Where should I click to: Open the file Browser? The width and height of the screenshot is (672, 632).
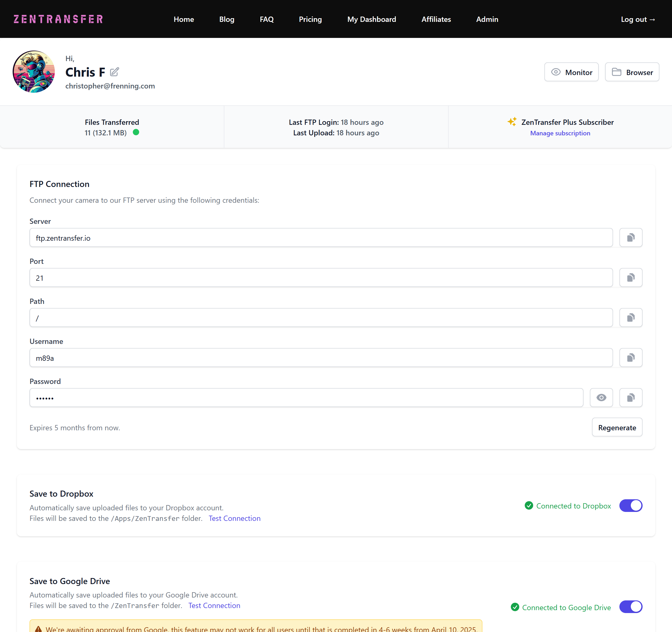pyautogui.click(x=632, y=72)
